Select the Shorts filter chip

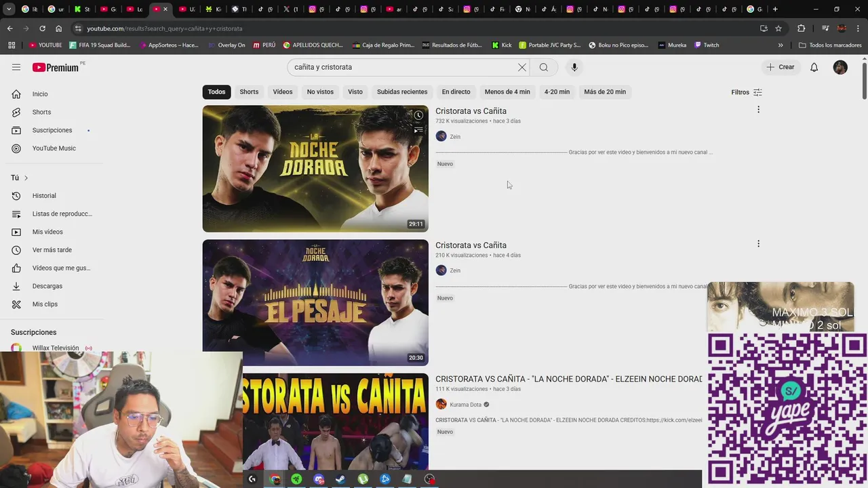[x=249, y=91]
